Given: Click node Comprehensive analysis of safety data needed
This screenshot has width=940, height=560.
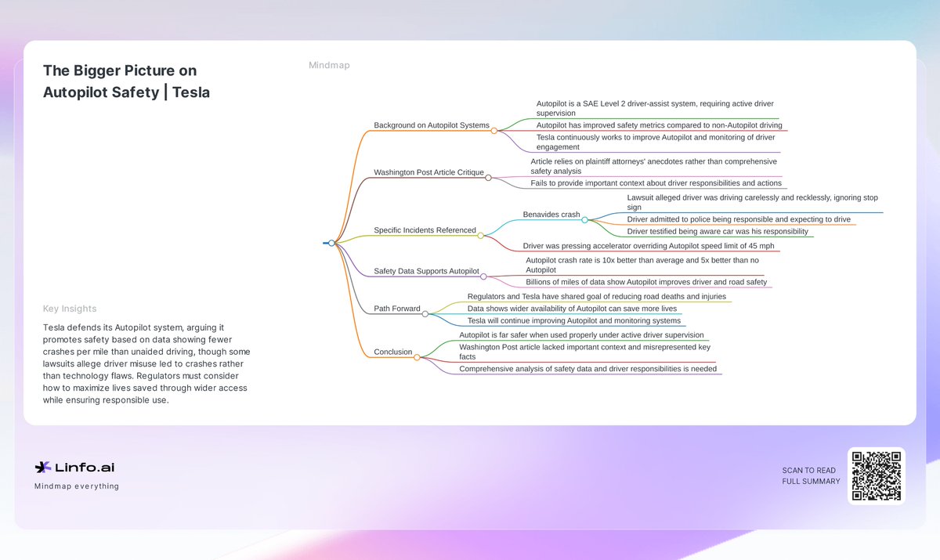Looking at the screenshot, I should 587,369.
